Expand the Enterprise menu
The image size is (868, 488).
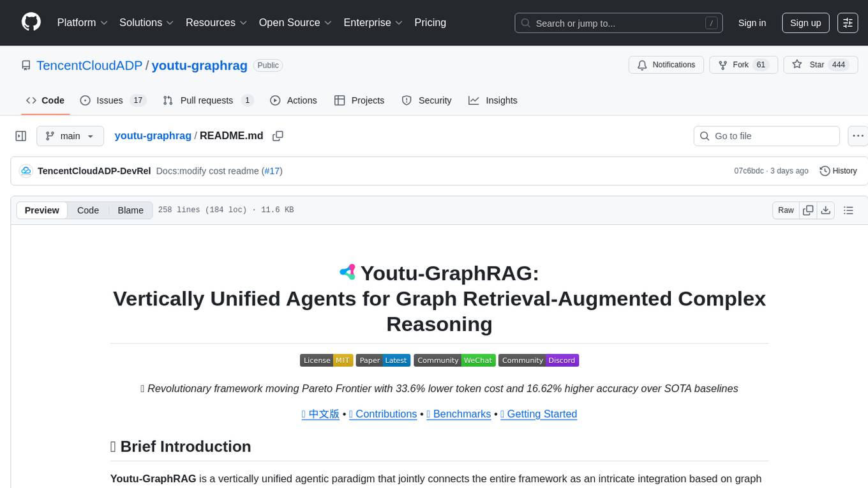tap(373, 22)
